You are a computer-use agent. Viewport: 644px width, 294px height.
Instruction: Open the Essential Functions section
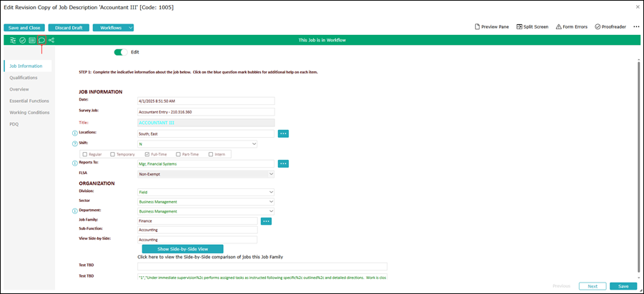(29, 101)
